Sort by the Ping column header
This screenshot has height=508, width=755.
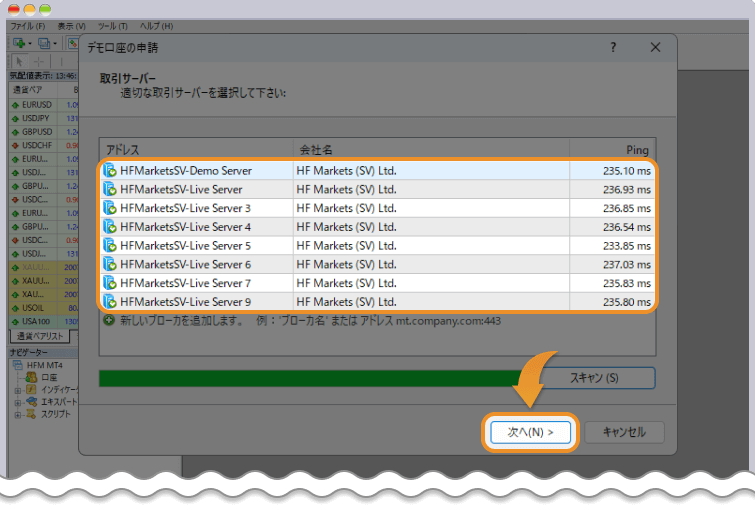pyautogui.click(x=612, y=150)
